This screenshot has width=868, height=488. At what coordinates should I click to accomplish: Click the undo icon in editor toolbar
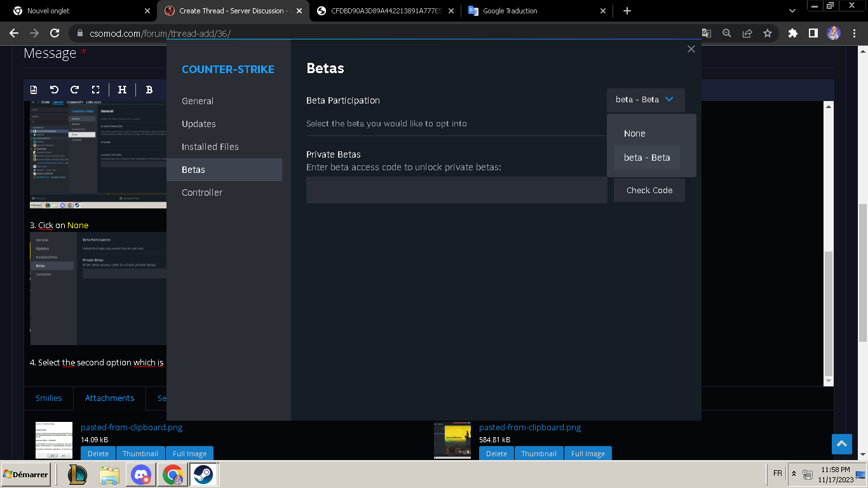tap(54, 90)
